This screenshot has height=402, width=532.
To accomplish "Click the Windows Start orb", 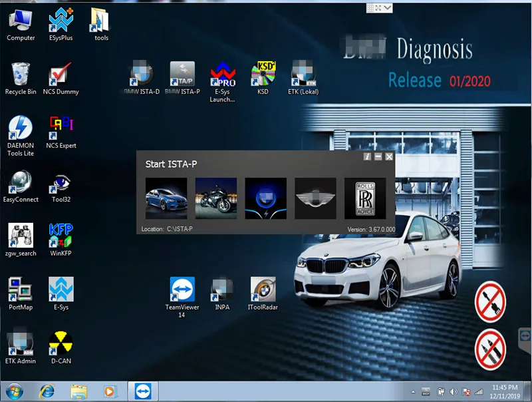I will click(x=14, y=391).
